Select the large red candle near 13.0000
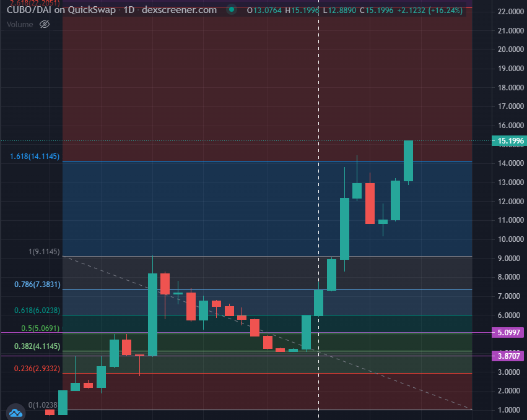 (370, 203)
